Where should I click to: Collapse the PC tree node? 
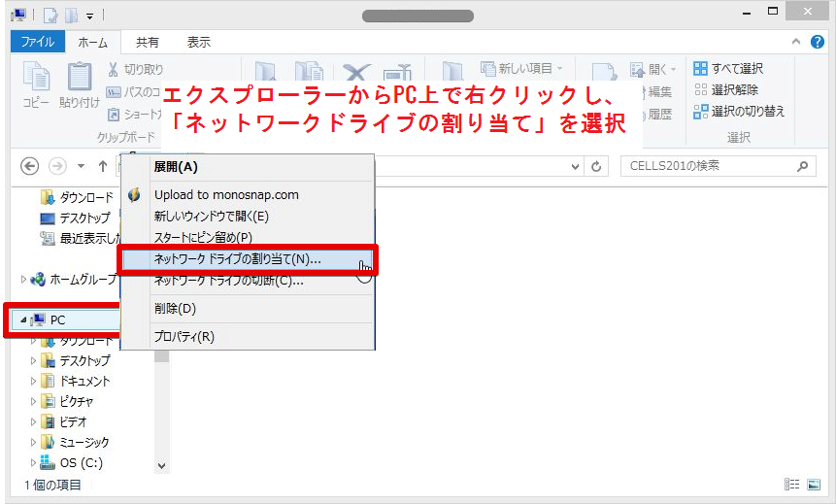tap(23, 319)
